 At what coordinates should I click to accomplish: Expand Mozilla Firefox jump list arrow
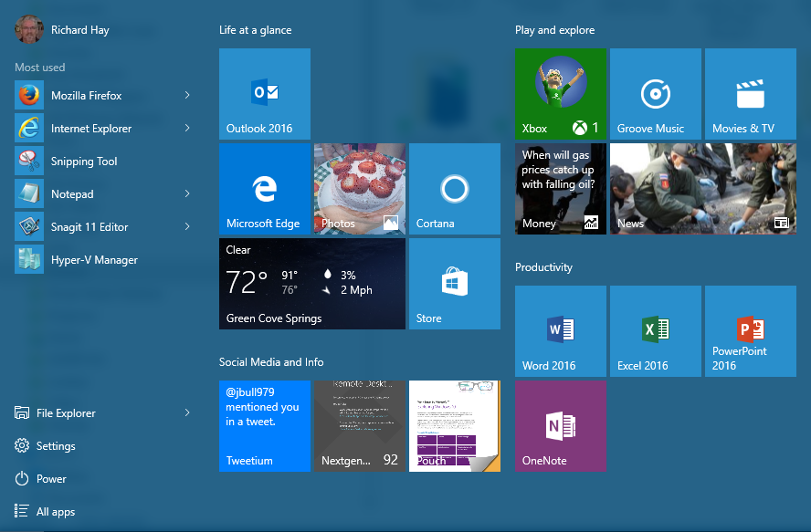[187, 95]
